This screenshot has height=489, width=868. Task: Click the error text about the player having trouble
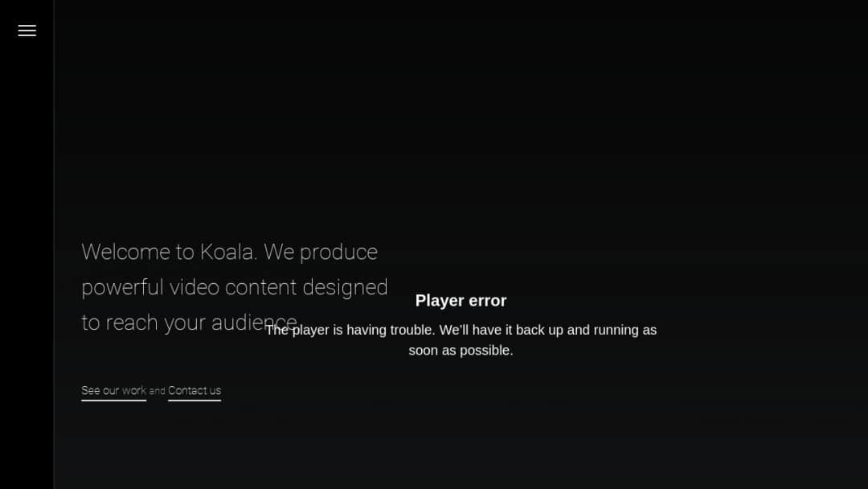pos(461,330)
